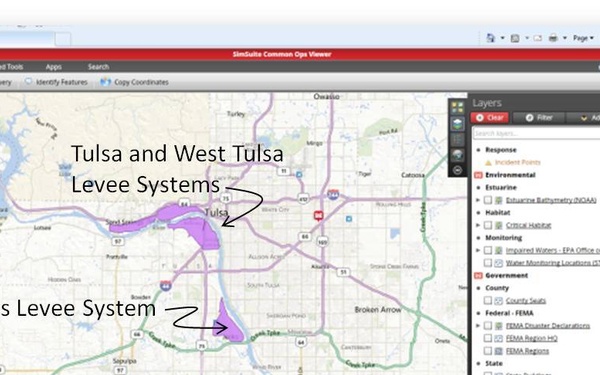Open the Critical Habitat link
The height and width of the screenshot is (375, 600).
[x=528, y=225]
